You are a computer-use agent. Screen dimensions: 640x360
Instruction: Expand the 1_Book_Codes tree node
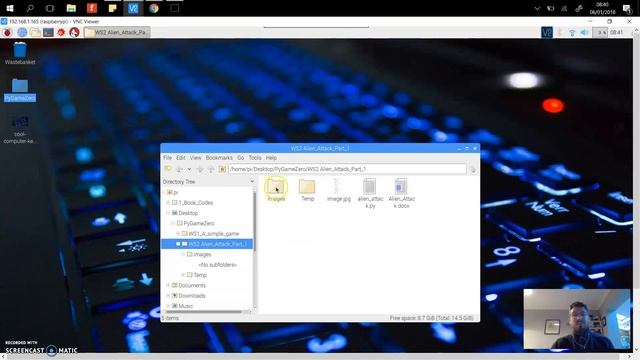tap(168, 202)
